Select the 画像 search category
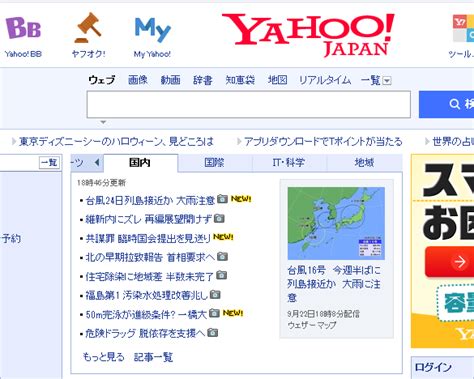The image size is (474, 379). [x=138, y=80]
